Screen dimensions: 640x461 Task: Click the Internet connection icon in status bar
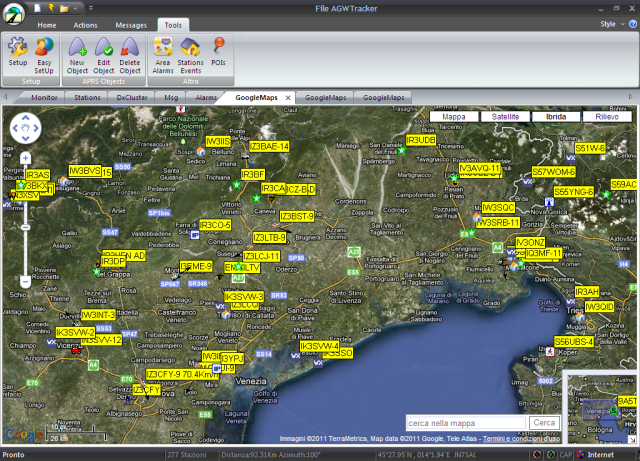click(580, 454)
